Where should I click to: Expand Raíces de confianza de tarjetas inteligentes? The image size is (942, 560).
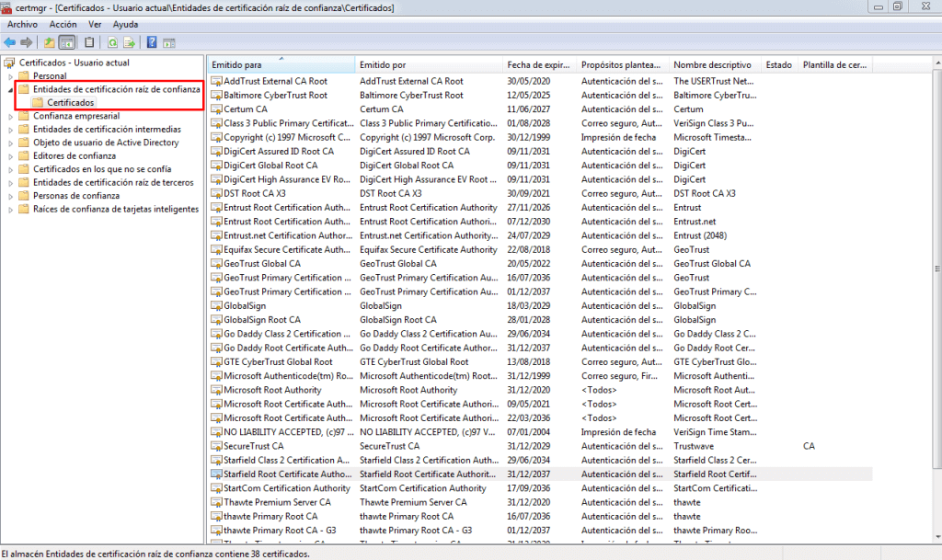pyautogui.click(x=10, y=210)
